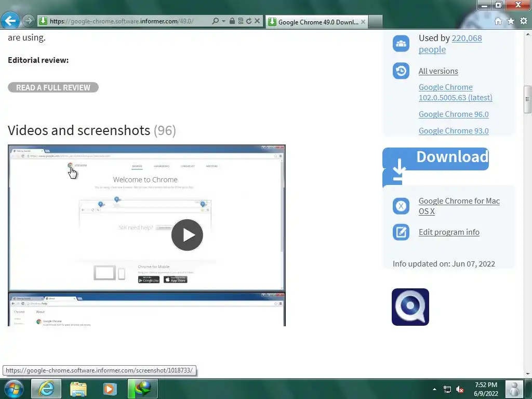Stop loading with the X in address bar

tap(257, 21)
